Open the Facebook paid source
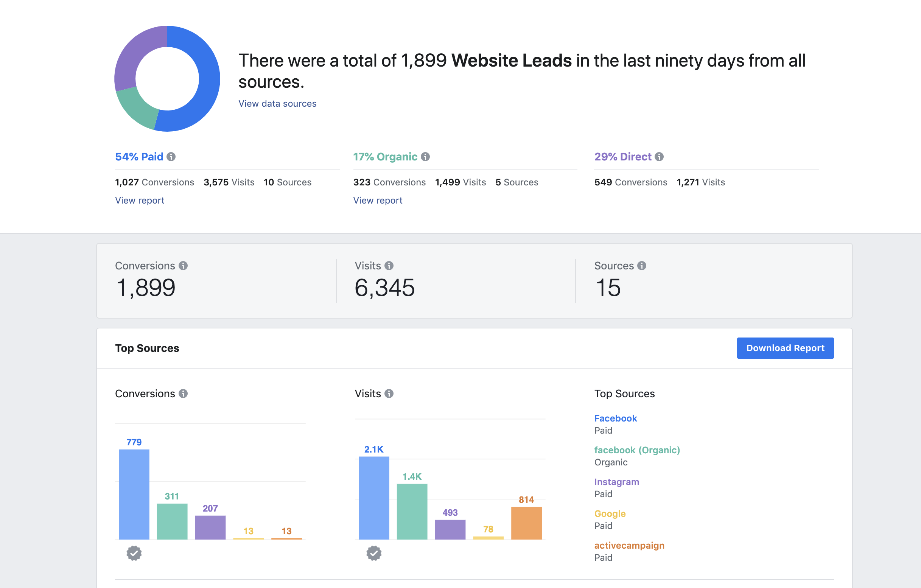The image size is (921, 588). (615, 418)
